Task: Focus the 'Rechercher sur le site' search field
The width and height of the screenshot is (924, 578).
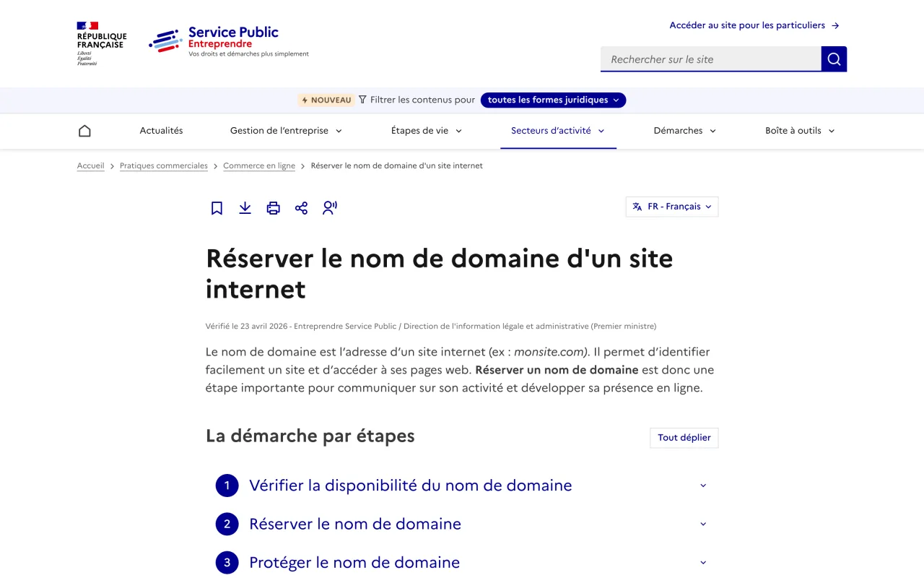Action: coord(711,59)
